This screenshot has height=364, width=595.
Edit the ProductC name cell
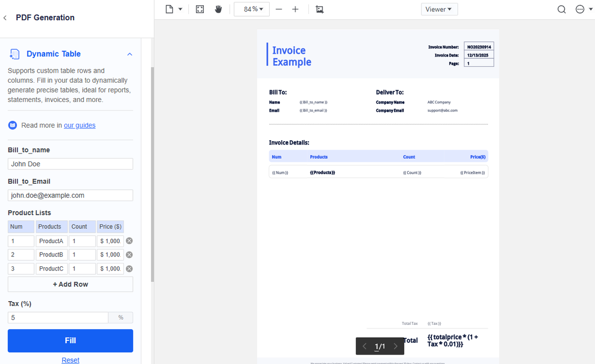52,268
